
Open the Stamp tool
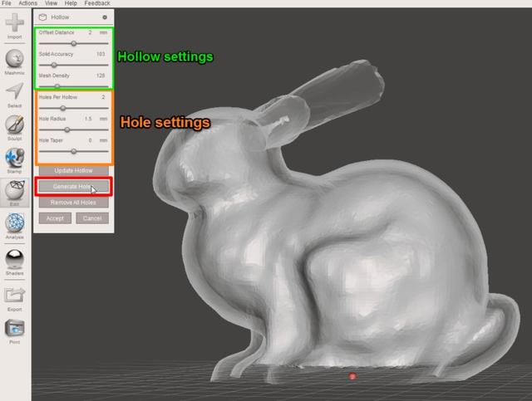click(14, 158)
